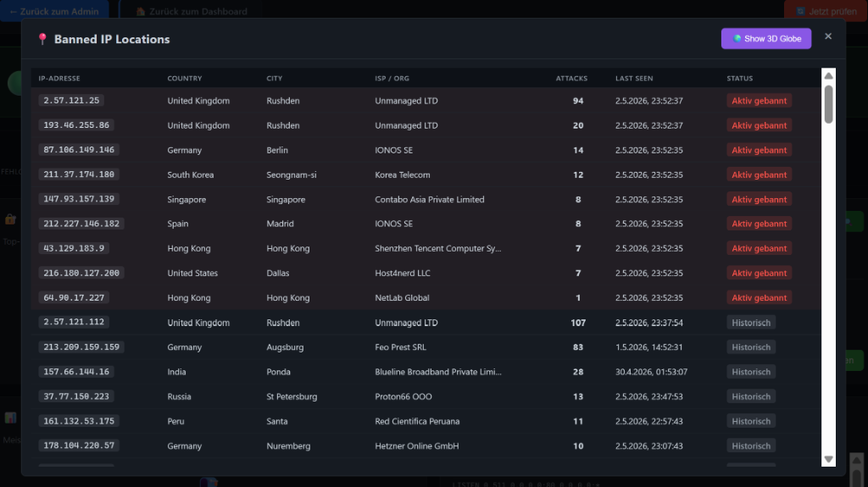Click country United States
The width and height of the screenshot is (868, 487).
pyautogui.click(x=192, y=273)
